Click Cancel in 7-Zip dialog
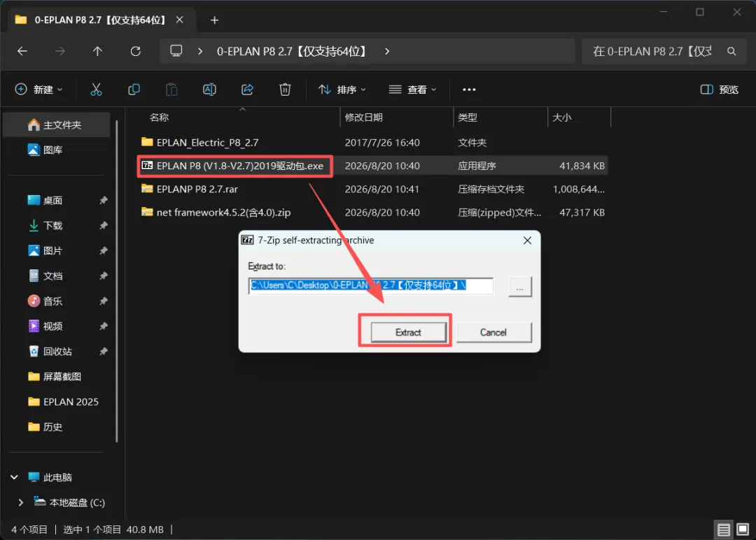 click(493, 332)
